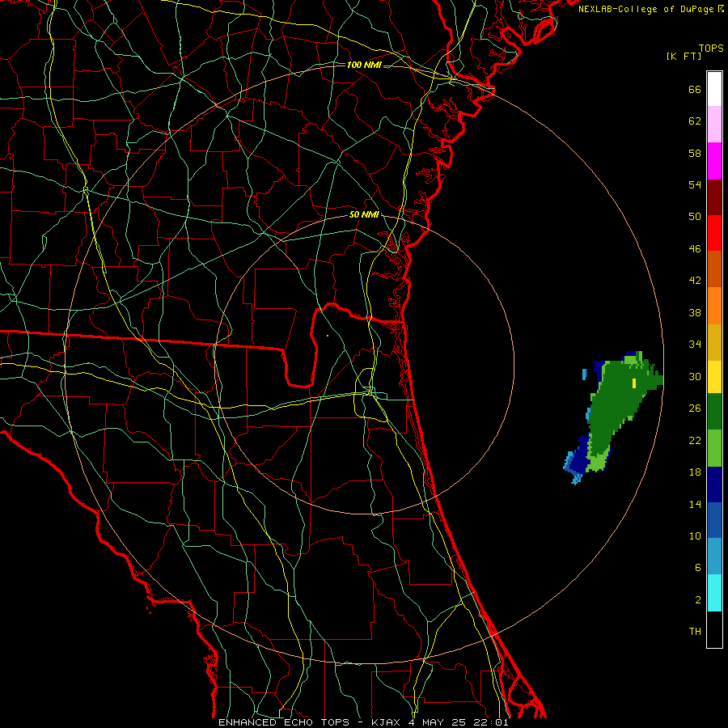
Task: Click the dark red legend swatch
Action: 714,197
